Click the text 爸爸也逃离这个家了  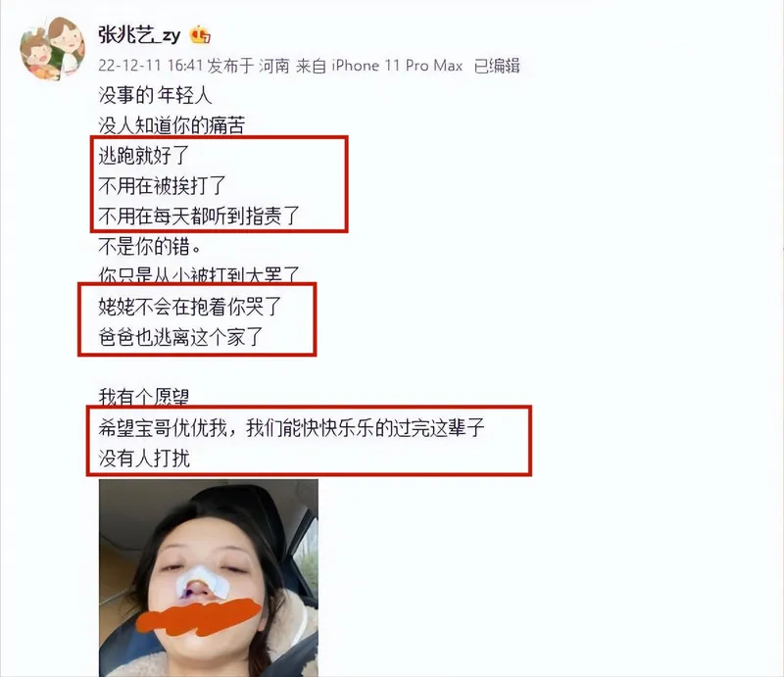pyautogui.click(x=180, y=337)
